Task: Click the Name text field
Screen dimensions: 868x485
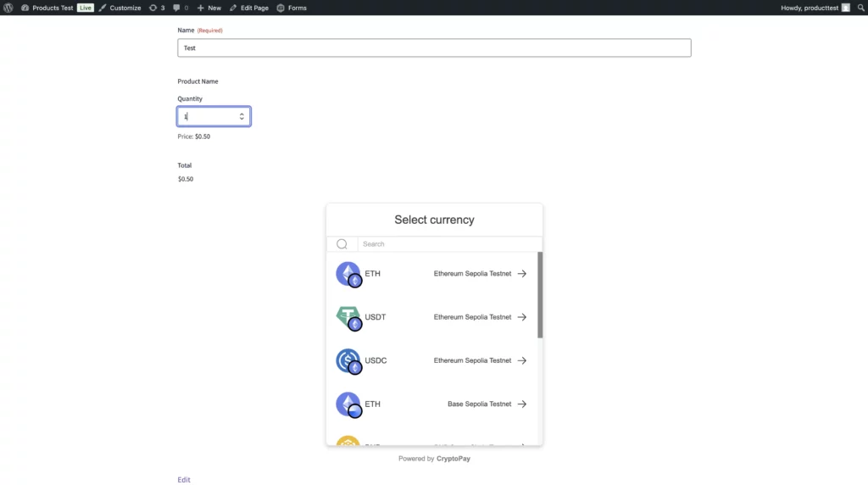Action: pyautogui.click(x=434, y=48)
